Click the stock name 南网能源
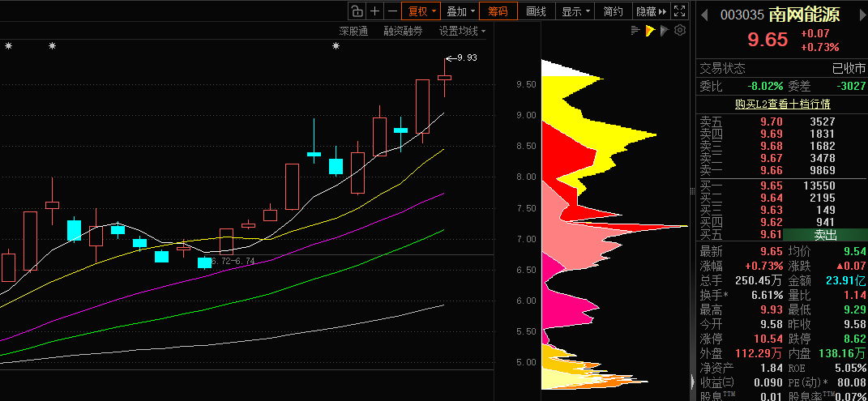 [x=804, y=15]
